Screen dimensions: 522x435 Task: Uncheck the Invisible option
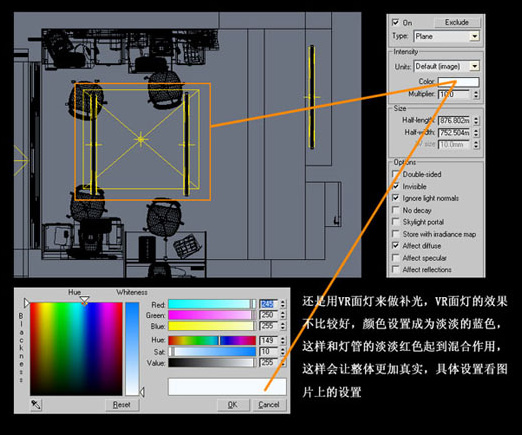[x=395, y=186]
